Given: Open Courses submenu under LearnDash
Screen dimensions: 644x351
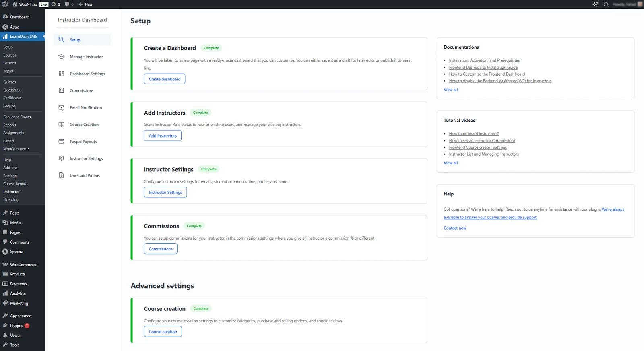Looking at the screenshot, I should tap(10, 55).
